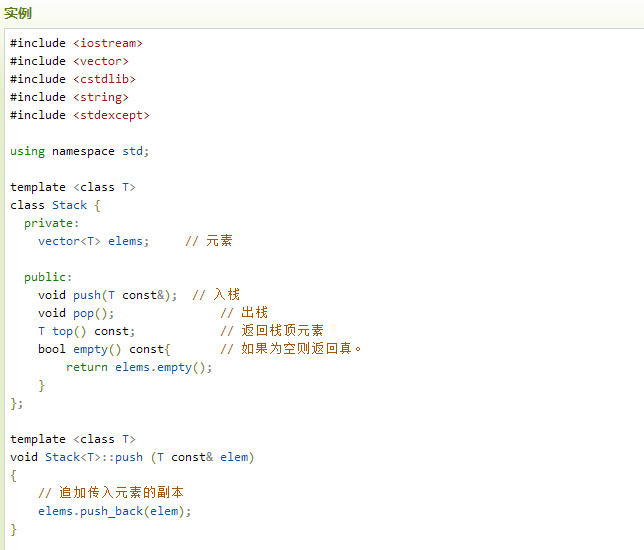Image resolution: width=644 pixels, height=550 pixels.
Task: Click the vector<T> elems; declaration
Action: (94, 241)
